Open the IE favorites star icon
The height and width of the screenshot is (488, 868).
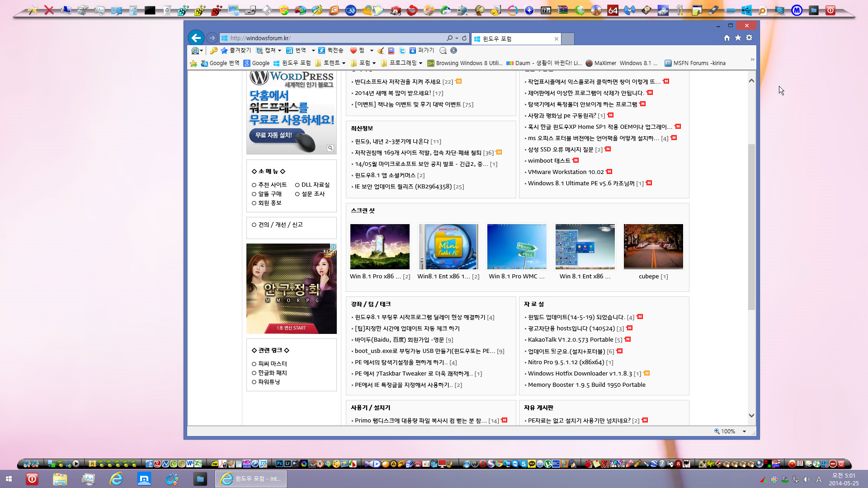pyautogui.click(x=738, y=38)
